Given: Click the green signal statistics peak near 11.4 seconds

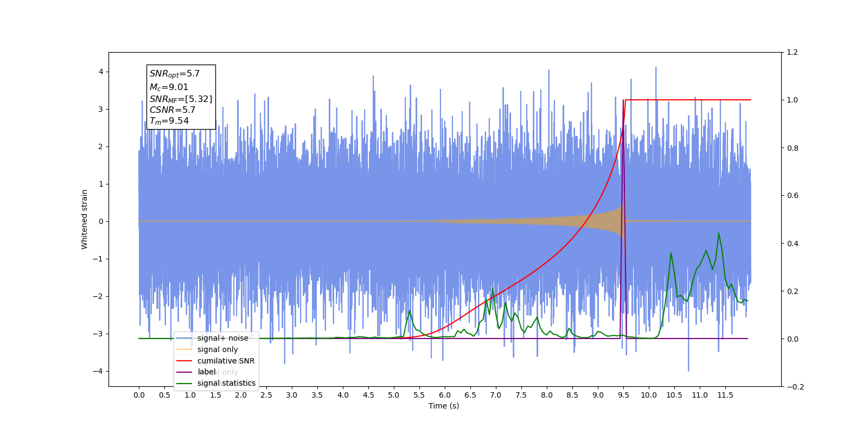Looking at the screenshot, I should [x=719, y=234].
